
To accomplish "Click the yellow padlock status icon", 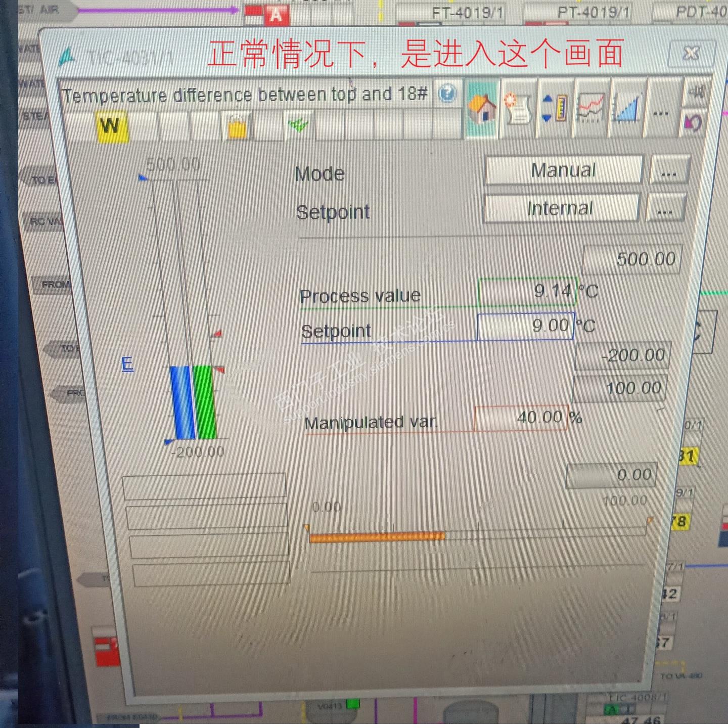I will (238, 126).
